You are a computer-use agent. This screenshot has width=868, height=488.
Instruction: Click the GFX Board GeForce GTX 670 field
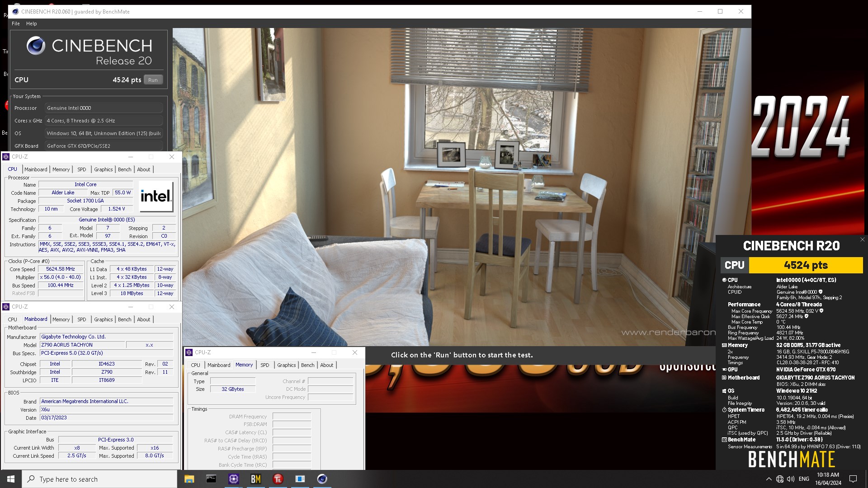tap(104, 146)
